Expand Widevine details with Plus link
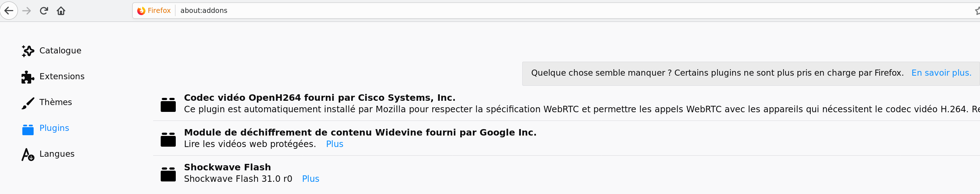 pos(334,144)
